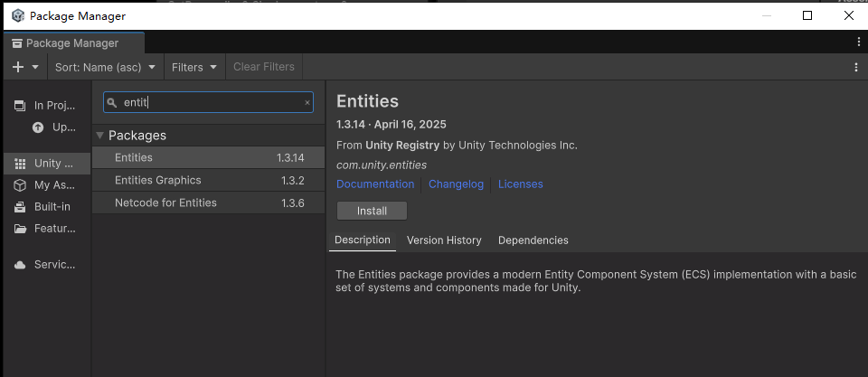Click the Updates arrow icon
Viewport: 868px width, 377px height.
(38, 127)
